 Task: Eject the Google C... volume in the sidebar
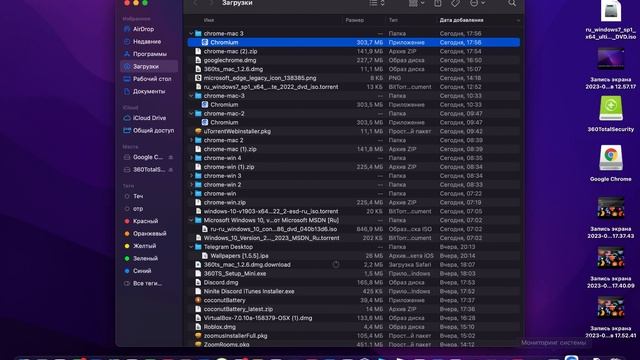pos(171,157)
